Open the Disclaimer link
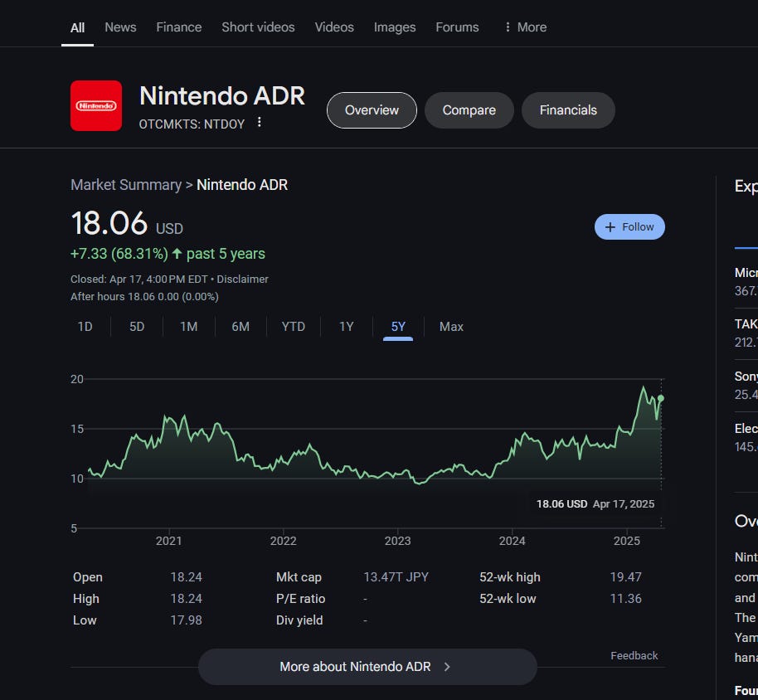The width and height of the screenshot is (758, 700). 242,279
